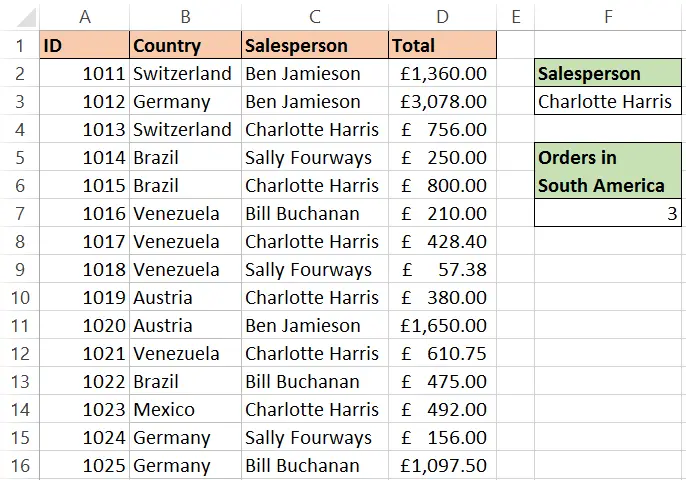
Task: Click the Salesperson header cell in C1
Action: point(315,45)
